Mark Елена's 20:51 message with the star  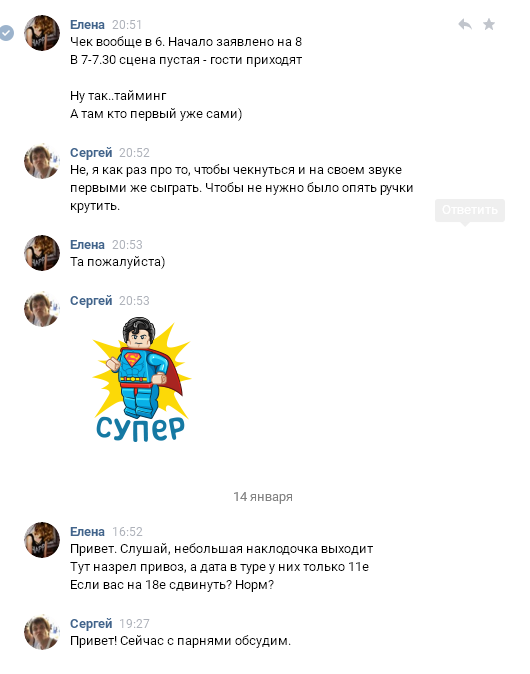[489, 24]
